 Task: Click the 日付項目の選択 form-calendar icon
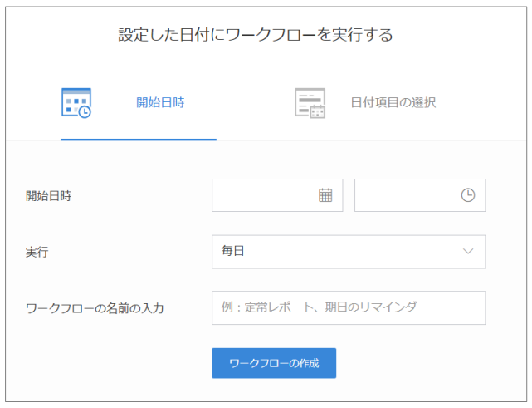pyautogui.click(x=310, y=103)
